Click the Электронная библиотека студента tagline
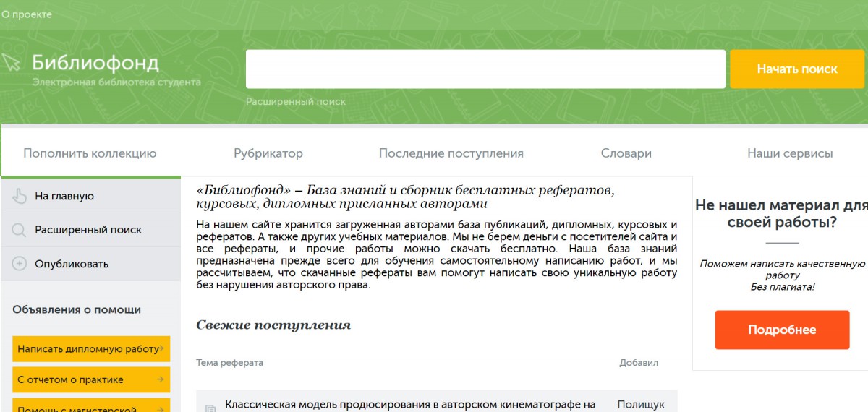 [116, 82]
